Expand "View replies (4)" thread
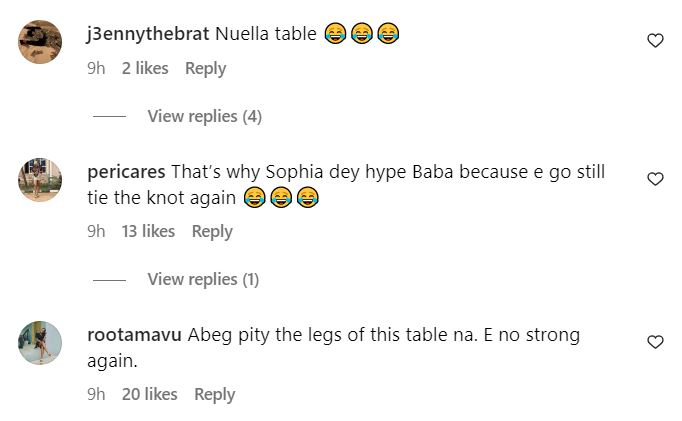 tap(204, 117)
